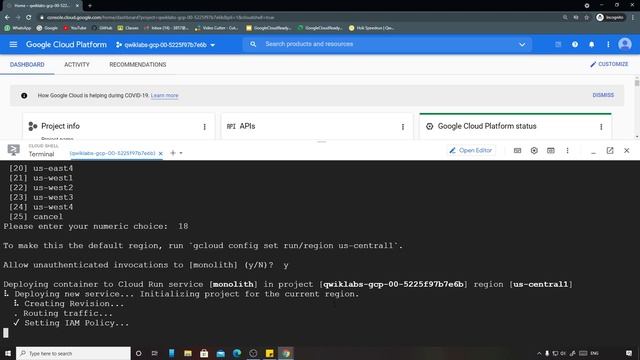The width and height of the screenshot is (640, 360).
Task: Click the browser back arrow
Action: coord(7,18)
